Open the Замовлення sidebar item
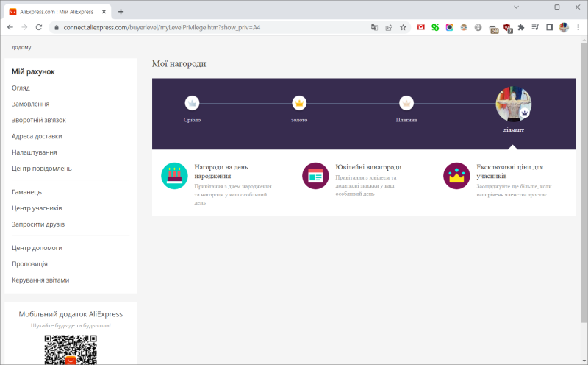The height and width of the screenshot is (365, 588). click(x=30, y=104)
